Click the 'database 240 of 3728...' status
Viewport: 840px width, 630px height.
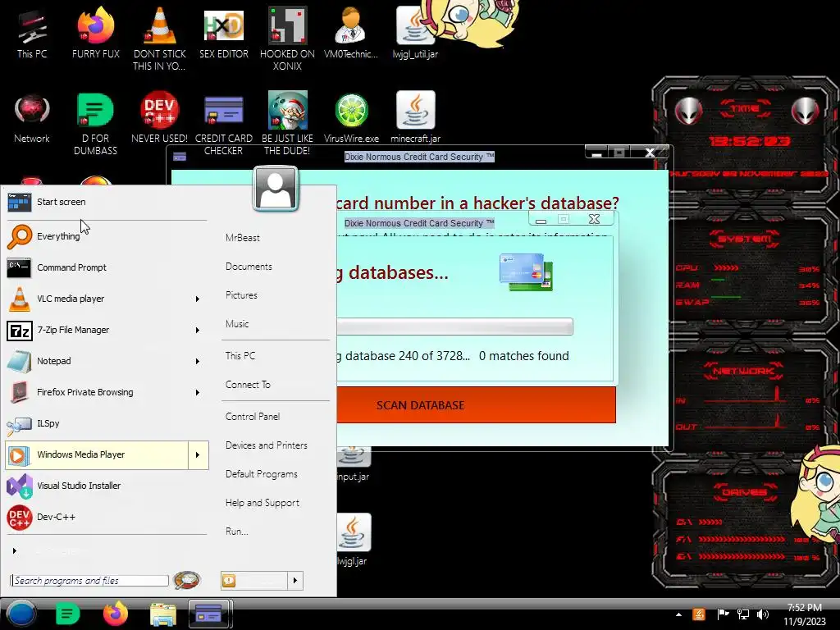[407, 356]
